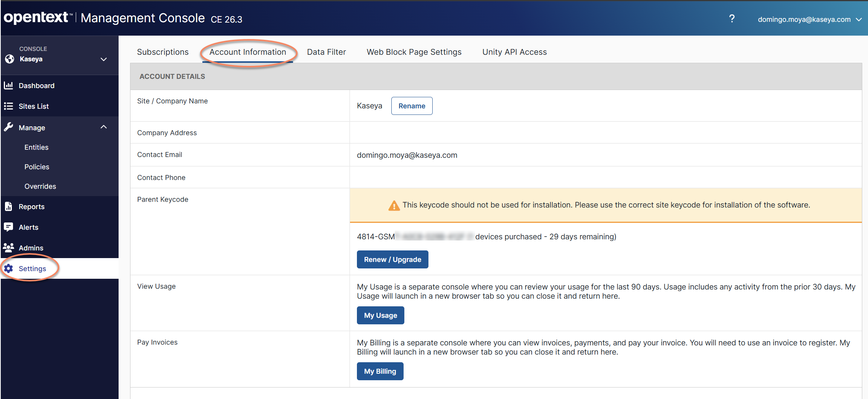The width and height of the screenshot is (868, 399).
Task: Click the Pay Invoices label
Action: tap(157, 342)
